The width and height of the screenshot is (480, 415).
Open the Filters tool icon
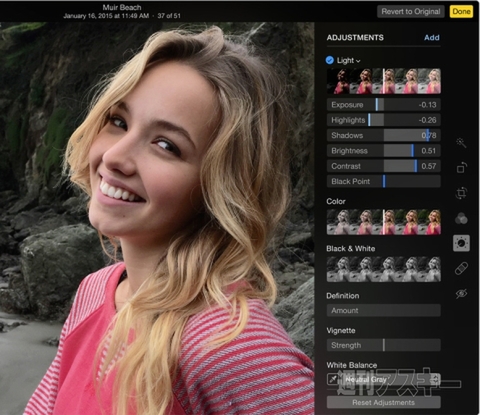click(x=461, y=218)
